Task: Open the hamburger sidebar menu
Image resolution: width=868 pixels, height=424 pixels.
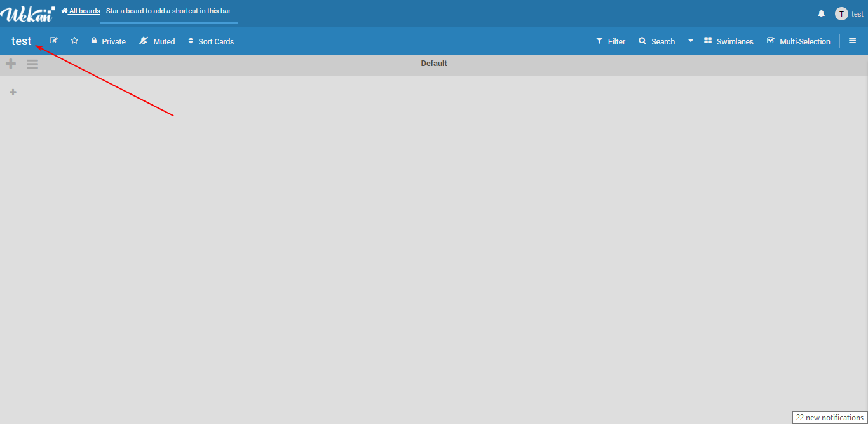Action: 853,41
